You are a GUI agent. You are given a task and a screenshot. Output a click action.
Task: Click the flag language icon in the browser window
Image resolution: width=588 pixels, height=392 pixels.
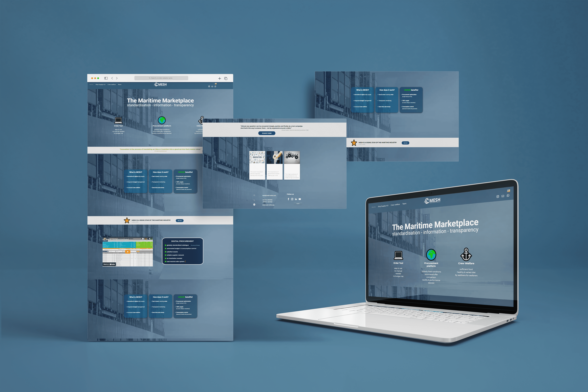point(216,84)
